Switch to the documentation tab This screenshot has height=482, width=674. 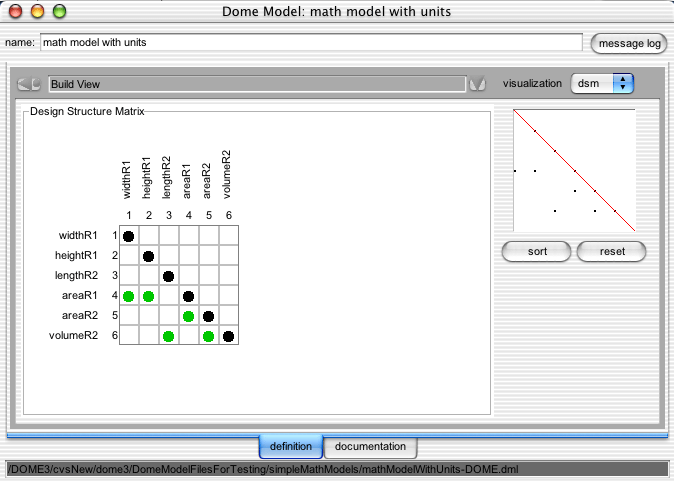pyautogui.click(x=370, y=447)
